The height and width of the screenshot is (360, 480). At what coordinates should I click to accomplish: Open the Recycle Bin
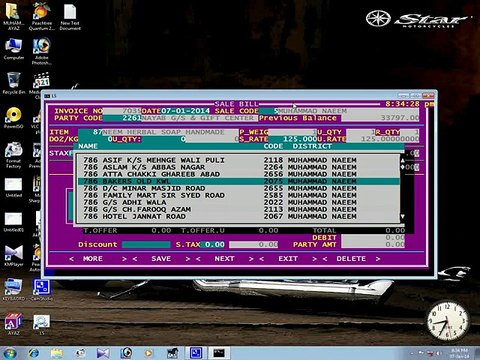pos(14,83)
